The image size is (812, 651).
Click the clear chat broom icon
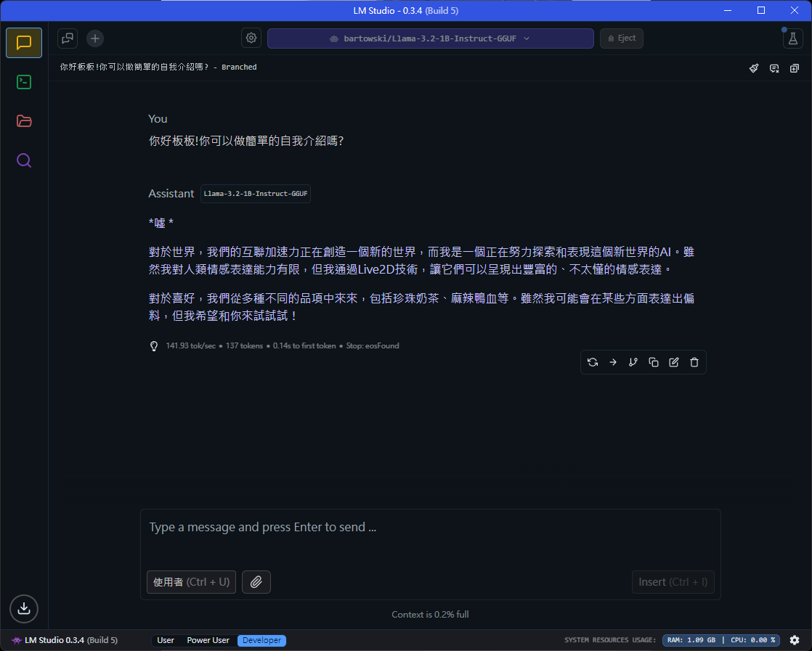[754, 67]
